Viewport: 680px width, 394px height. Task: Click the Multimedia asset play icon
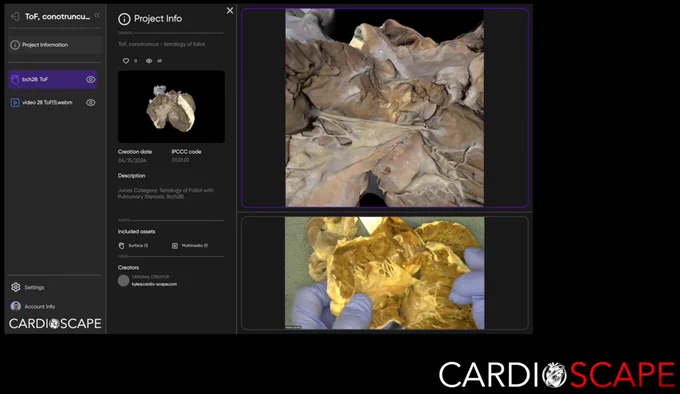click(175, 246)
